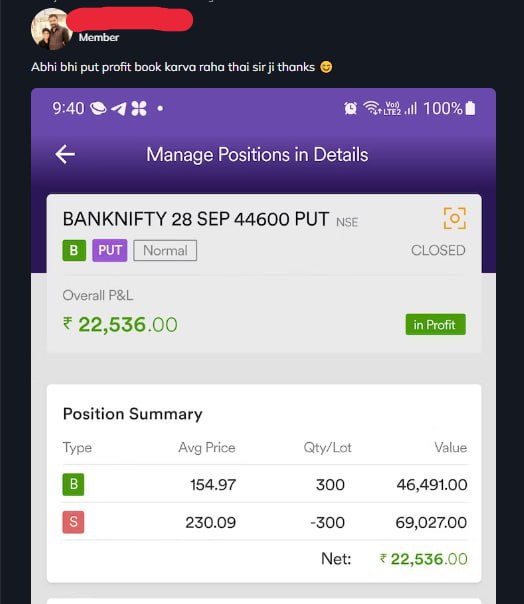Viewport: 524px width, 604px height.
Task: Click the Telegram notification icon
Action: tap(119, 109)
